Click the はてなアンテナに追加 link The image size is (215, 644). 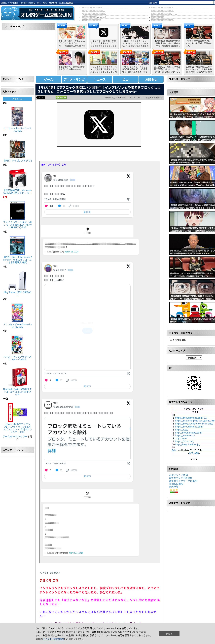click(x=181, y=478)
